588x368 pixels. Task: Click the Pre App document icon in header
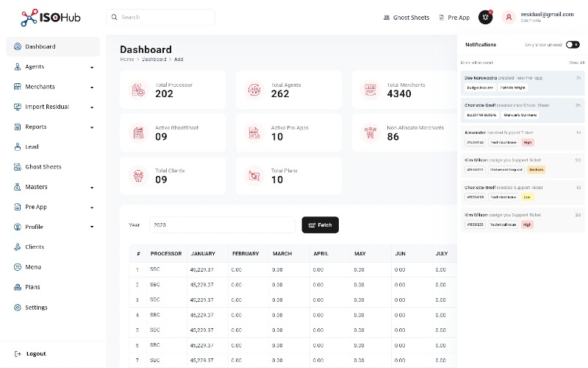pos(442,17)
